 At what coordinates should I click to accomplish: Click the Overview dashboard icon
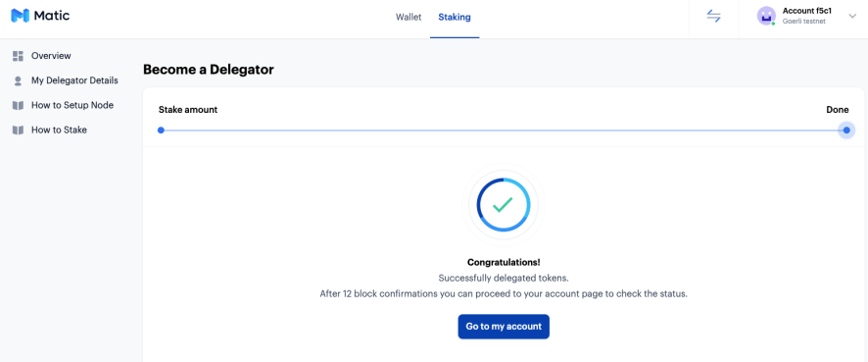click(x=18, y=56)
